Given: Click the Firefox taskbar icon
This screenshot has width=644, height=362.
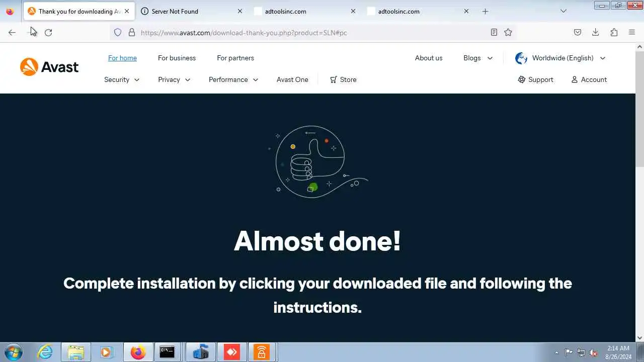Looking at the screenshot, I should coord(138,352).
